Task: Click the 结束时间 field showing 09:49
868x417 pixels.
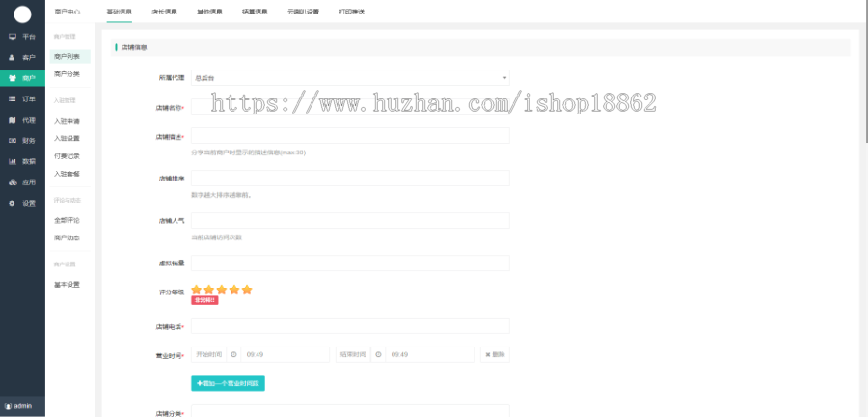Action: [429, 355]
